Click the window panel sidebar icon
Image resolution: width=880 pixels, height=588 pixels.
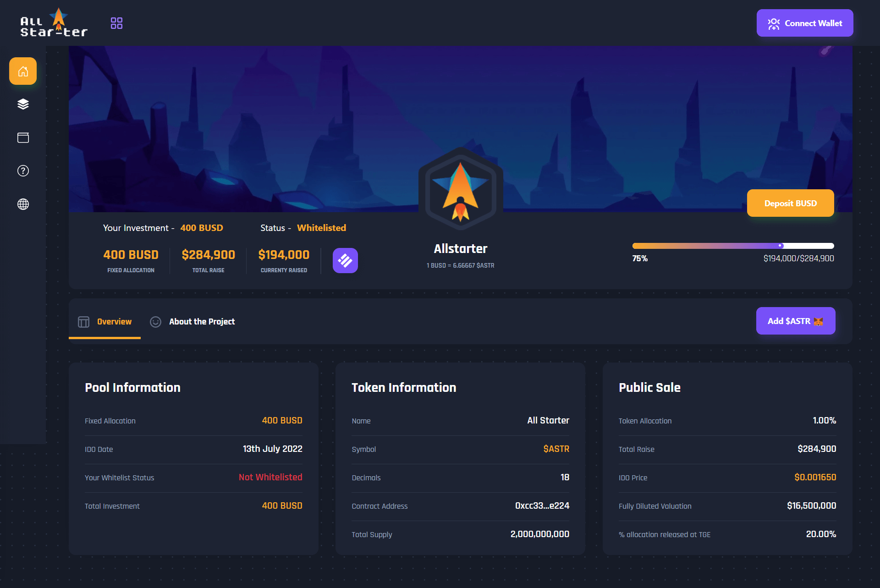pyautogui.click(x=23, y=137)
